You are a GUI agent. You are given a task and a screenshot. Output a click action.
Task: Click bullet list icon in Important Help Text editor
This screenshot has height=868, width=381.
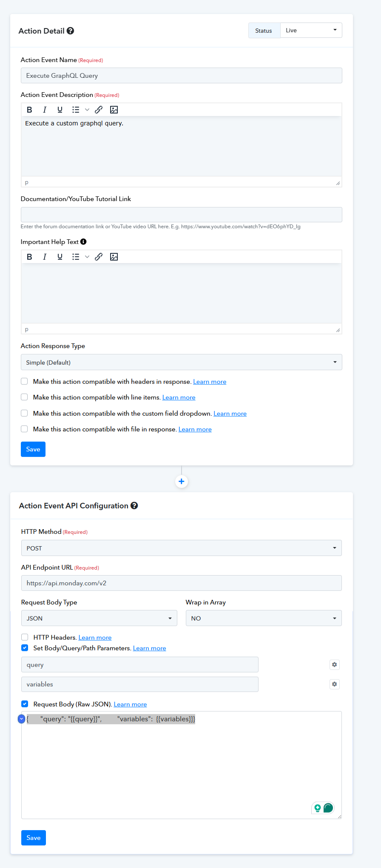click(x=76, y=257)
